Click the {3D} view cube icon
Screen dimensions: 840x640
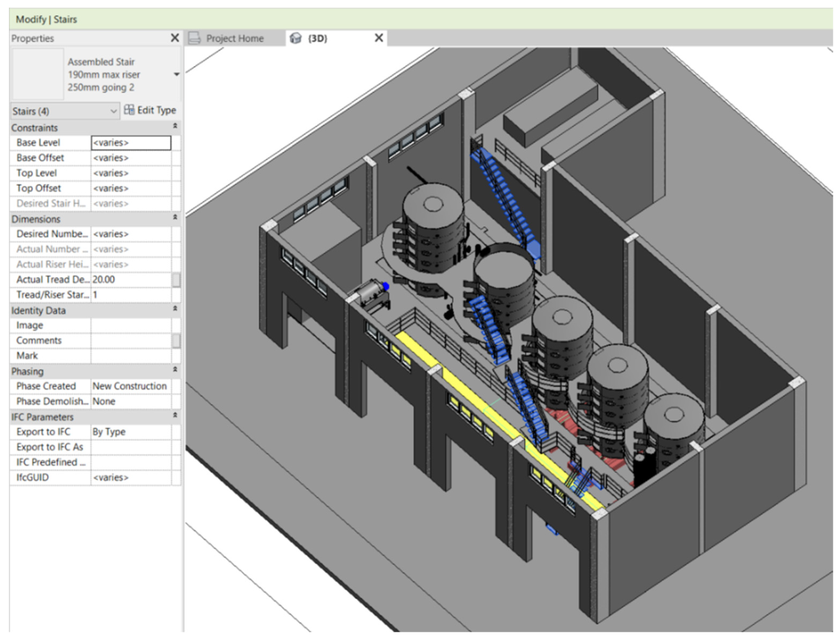point(296,38)
